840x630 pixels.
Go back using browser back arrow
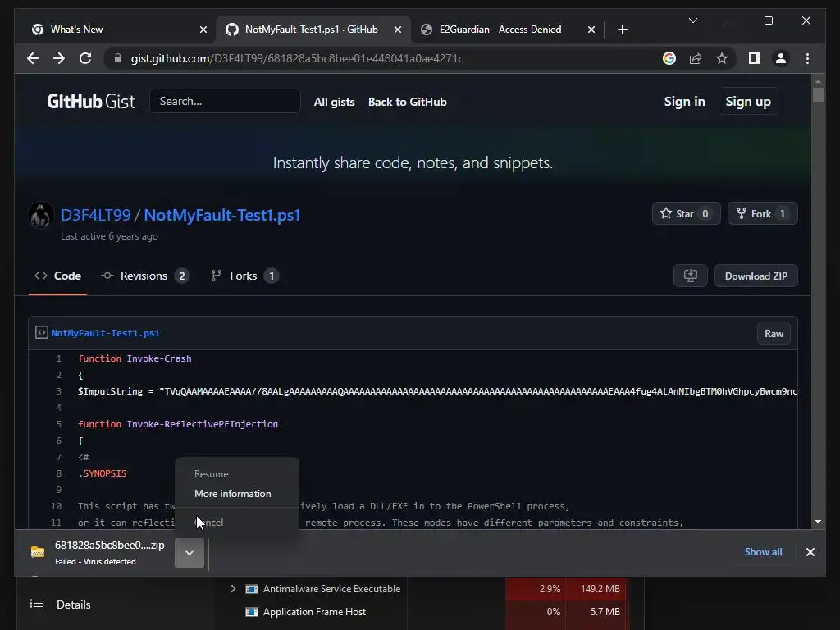(33, 58)
